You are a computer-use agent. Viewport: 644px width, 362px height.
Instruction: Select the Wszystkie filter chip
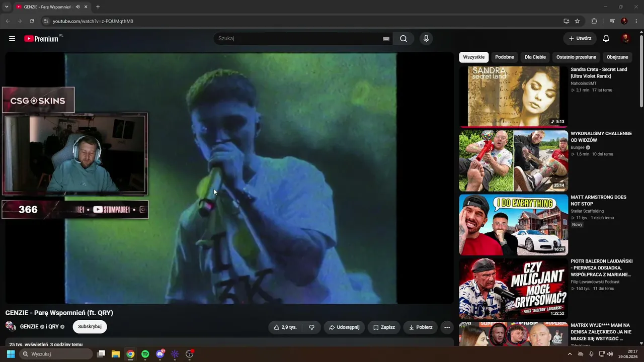[x=474, y=57]
